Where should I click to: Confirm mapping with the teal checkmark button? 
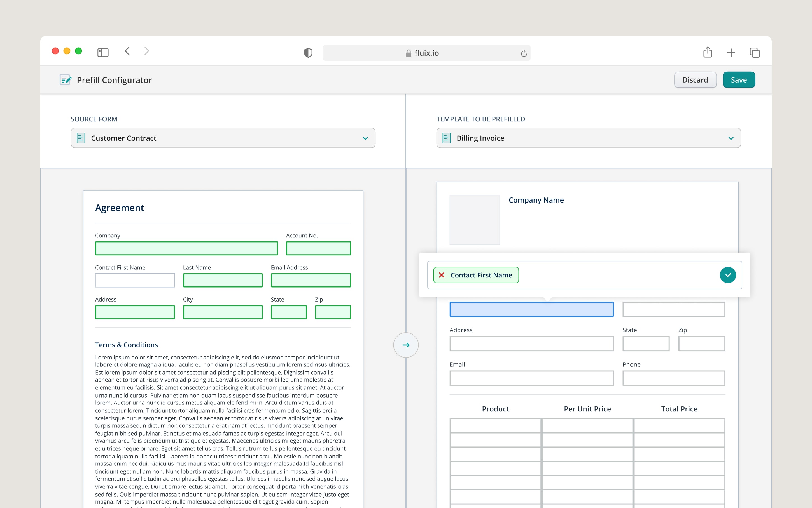(728, 275)
